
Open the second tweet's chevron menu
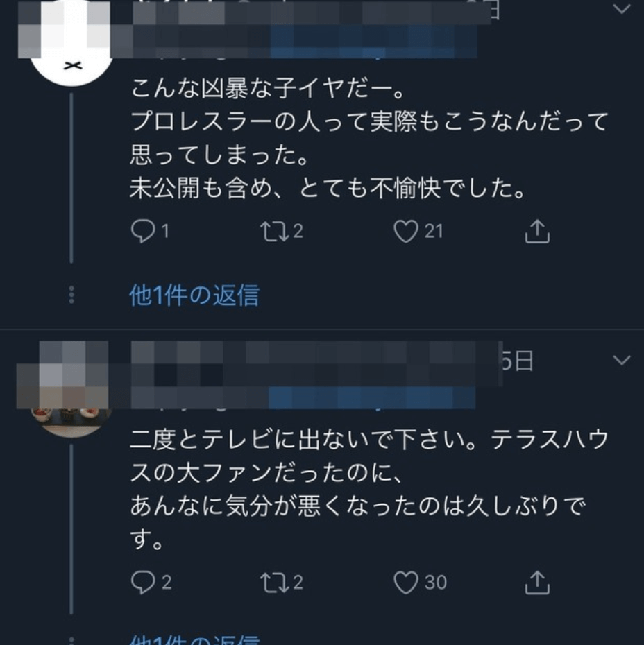coord(622,361)
